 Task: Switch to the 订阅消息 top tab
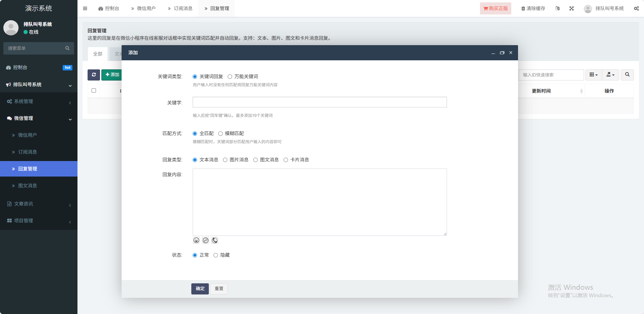pos(180,8)
